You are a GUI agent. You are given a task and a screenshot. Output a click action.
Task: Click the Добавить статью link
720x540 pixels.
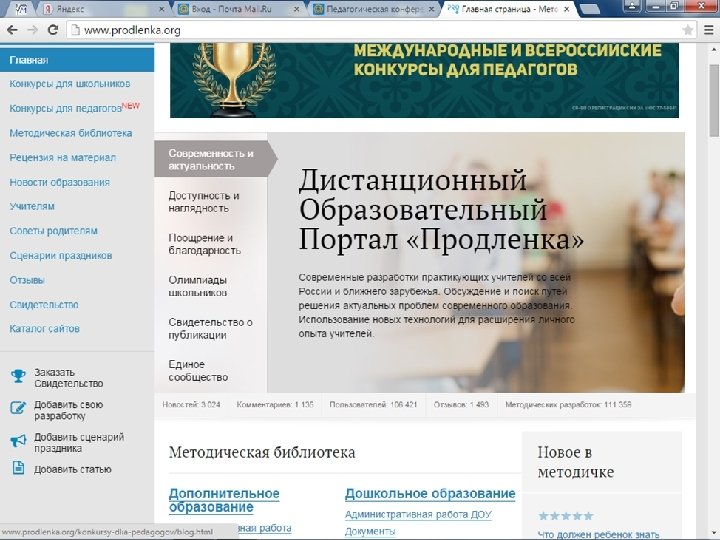click(73, 469)
